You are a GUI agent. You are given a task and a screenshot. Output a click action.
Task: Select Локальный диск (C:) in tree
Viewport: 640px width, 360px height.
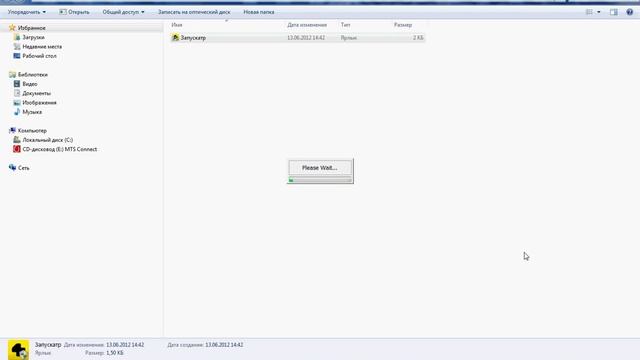[48, 140]
